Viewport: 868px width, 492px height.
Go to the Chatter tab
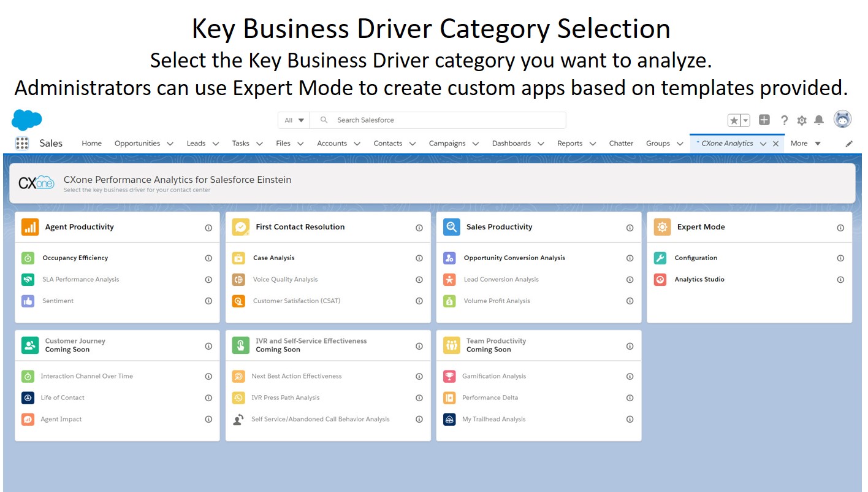(x=621, y=144)
